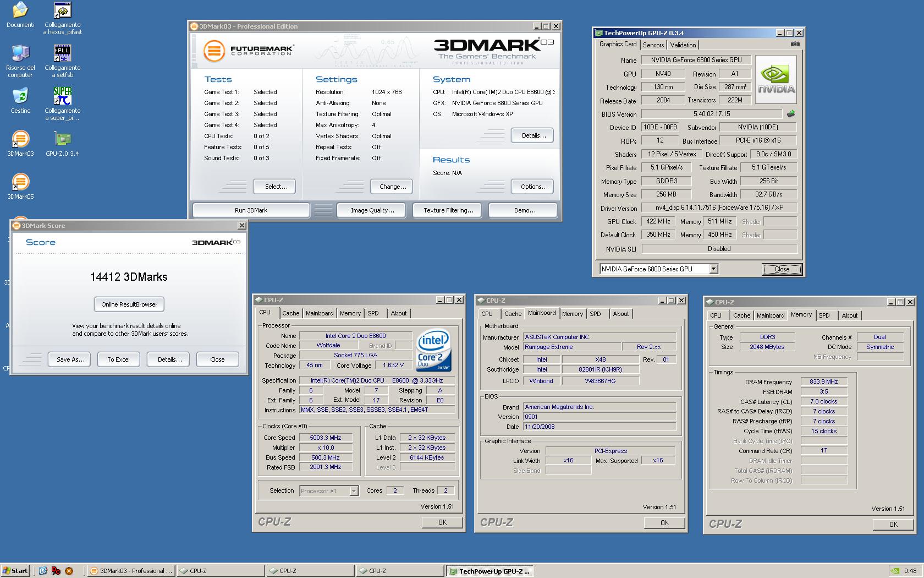Click Save As... in 3DMark Score window
924x578 pixels.
pyautogui.click(x=70, y=359)
